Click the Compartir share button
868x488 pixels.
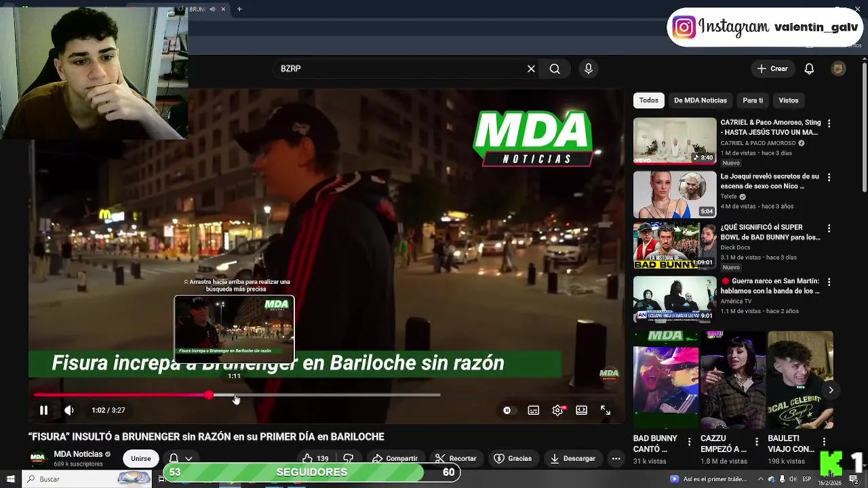click(x=395, y=458)
